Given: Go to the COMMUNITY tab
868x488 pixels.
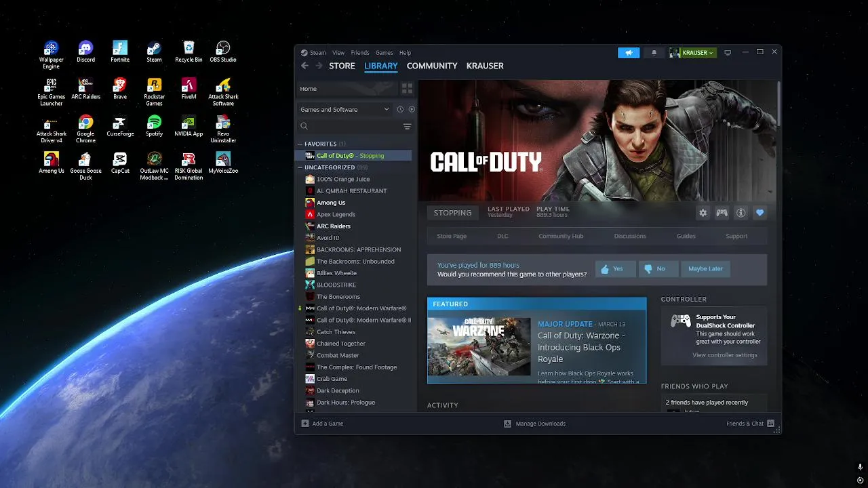Looking at the screenshot, I should pyautogui.click(x=432, y=66).
